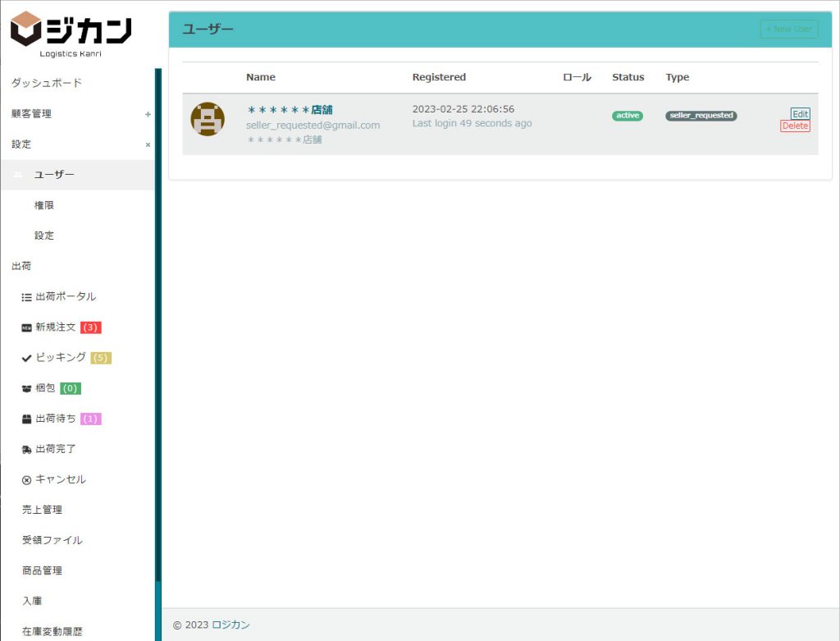
Task: Click the truck icon beside 出荷完了
Action: (x=26, y=450)
